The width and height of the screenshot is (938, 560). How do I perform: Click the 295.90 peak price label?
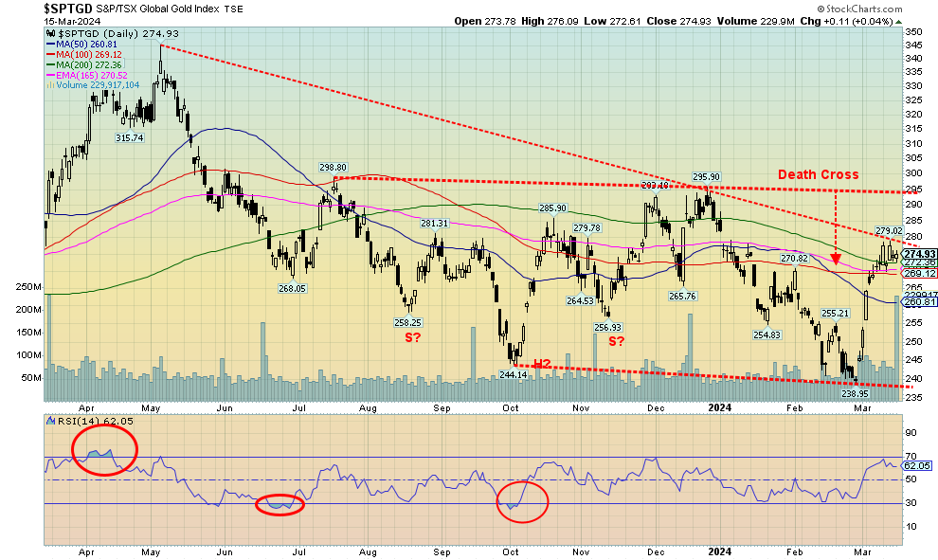(x=706, y=177)
